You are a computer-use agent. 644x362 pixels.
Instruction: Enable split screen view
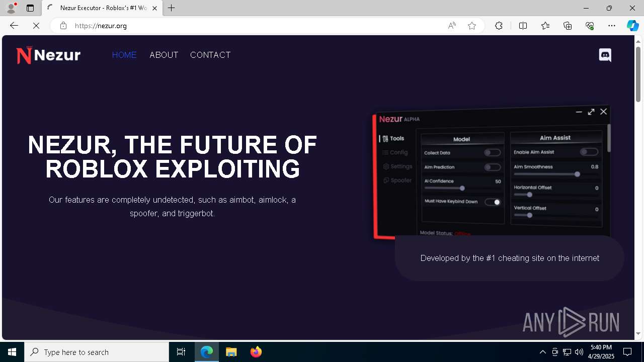pyautogui.click(x=523, y=26)
